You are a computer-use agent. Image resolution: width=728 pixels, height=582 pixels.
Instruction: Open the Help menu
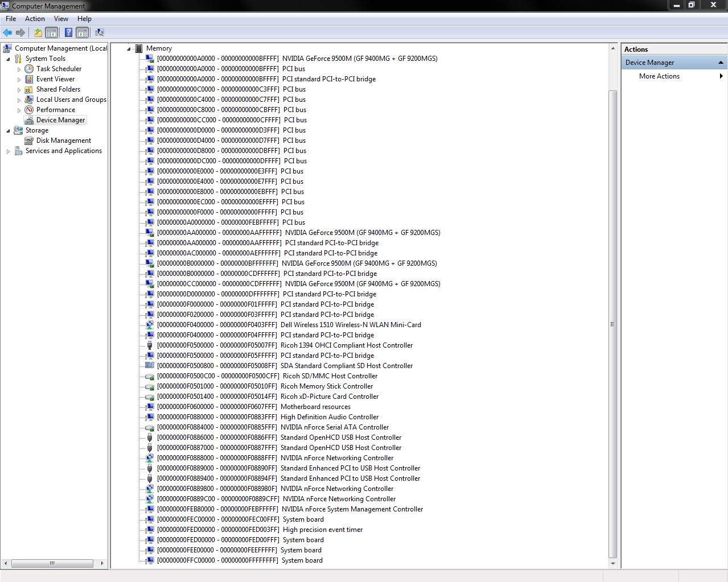84,19
